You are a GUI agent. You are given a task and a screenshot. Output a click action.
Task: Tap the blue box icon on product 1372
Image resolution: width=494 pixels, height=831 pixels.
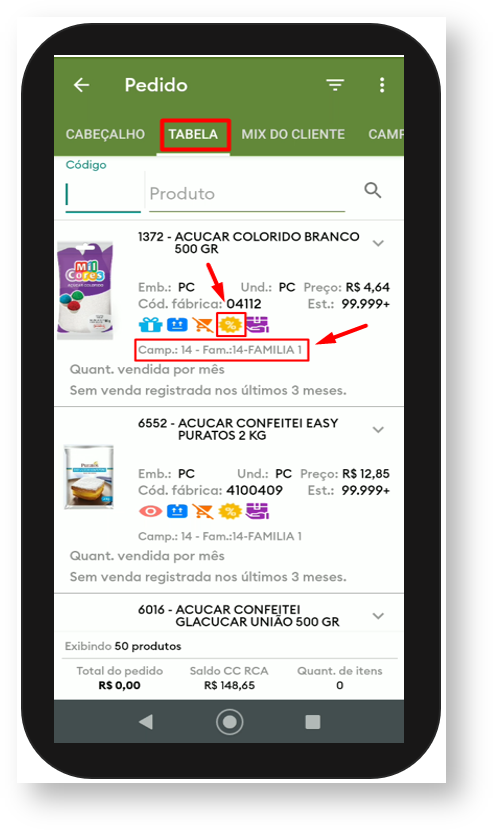point(177,324)
